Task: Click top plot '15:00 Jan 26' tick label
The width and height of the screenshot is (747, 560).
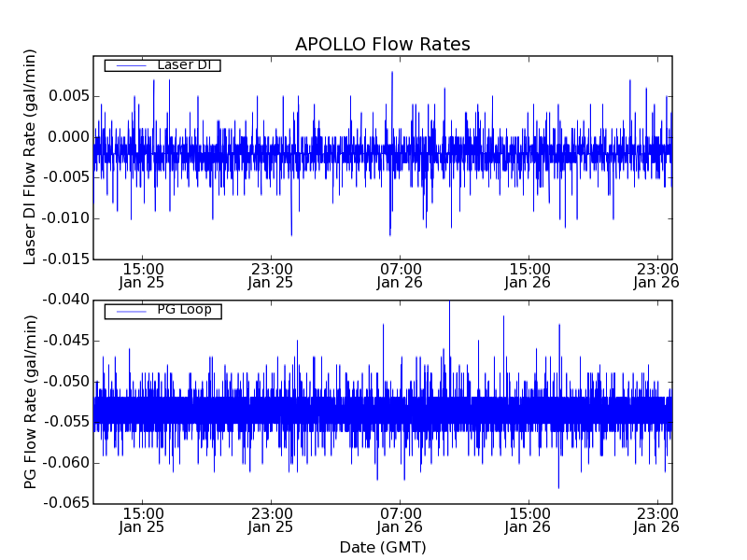Action: [x=529, y=275]
